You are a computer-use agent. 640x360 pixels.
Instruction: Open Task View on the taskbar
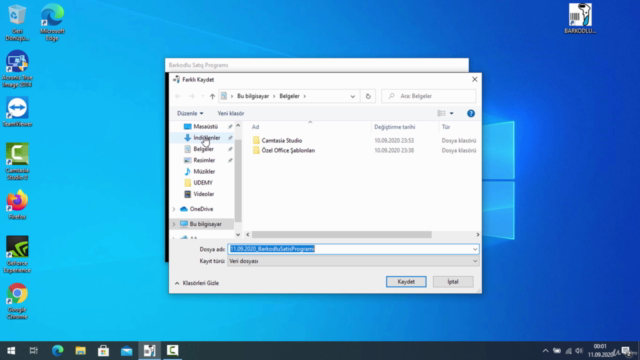click(33, 351)
